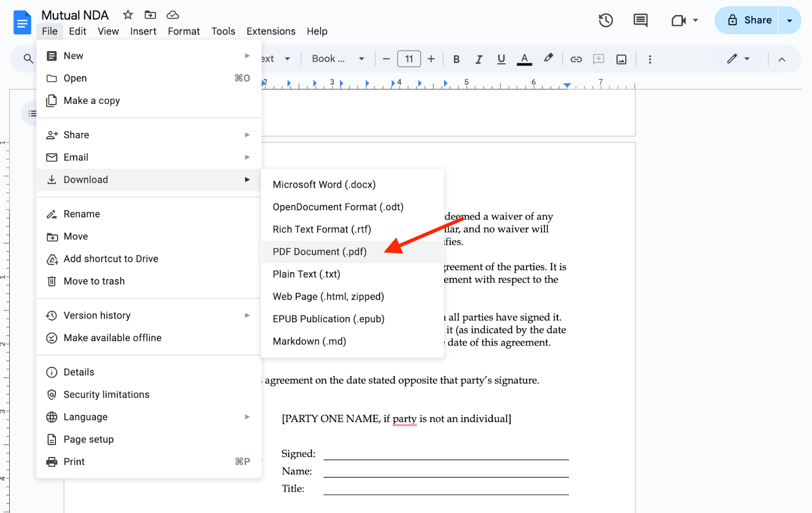Screen dimensions: 812x513
Task: Open the editing mode pencil dropdown
Action: (738, 59)
